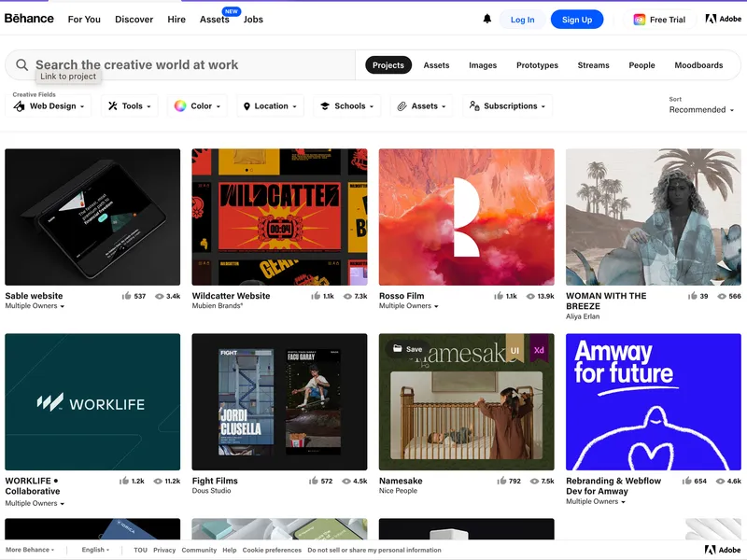Switch search filter to Images
This screenshot has height=560, width=747.
483,65
